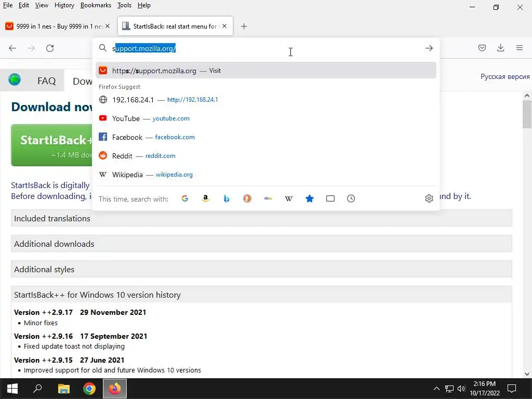Screen dimensions: 532x399
Task: Click the green StartIsBack+ download button
Action: point(51,145)
